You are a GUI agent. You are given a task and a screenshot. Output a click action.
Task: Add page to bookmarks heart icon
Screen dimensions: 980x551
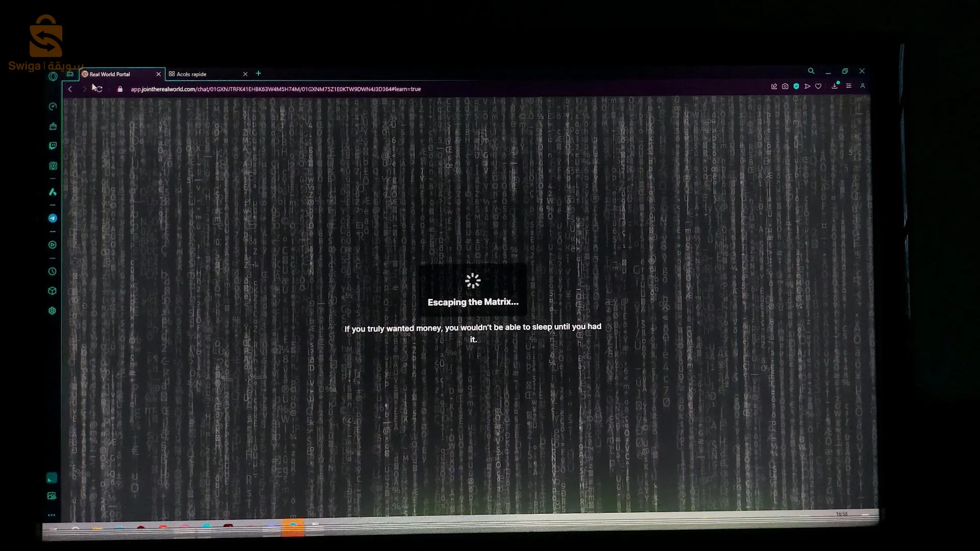pos(818,86)
